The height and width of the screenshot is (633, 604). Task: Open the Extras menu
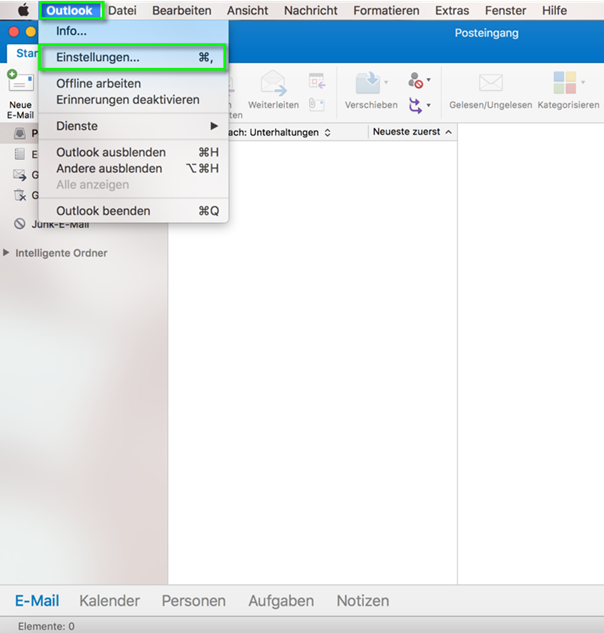pyautogui.click(x=452, y=10)
